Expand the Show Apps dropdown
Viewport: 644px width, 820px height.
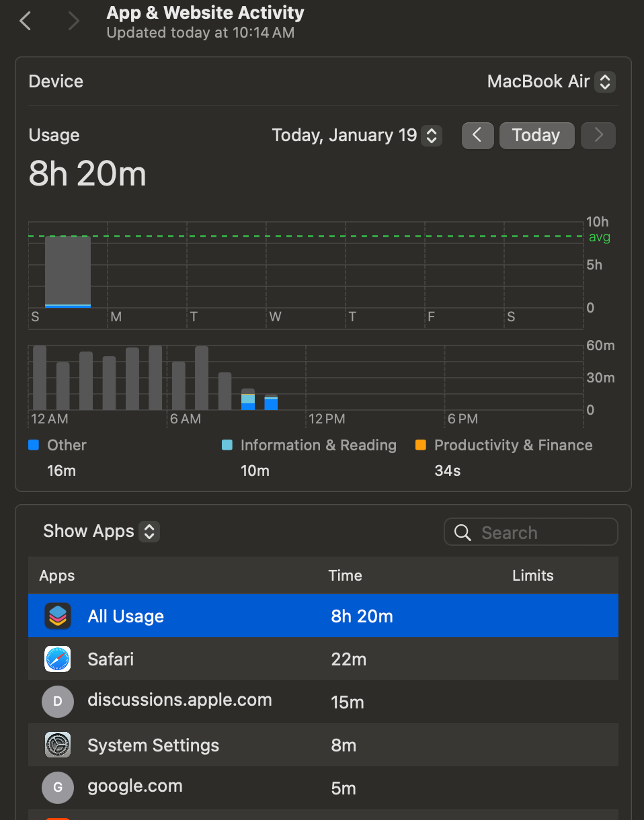coord(101,532)
